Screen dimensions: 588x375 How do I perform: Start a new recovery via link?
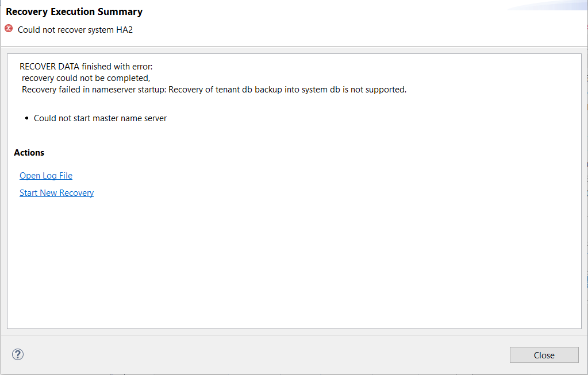(x=57, y=193)
